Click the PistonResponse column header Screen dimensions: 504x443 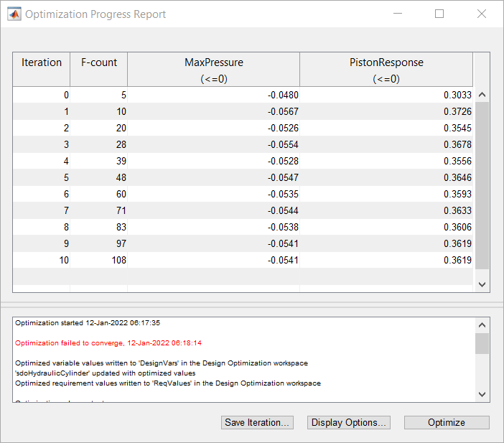(x=386, y=70)
